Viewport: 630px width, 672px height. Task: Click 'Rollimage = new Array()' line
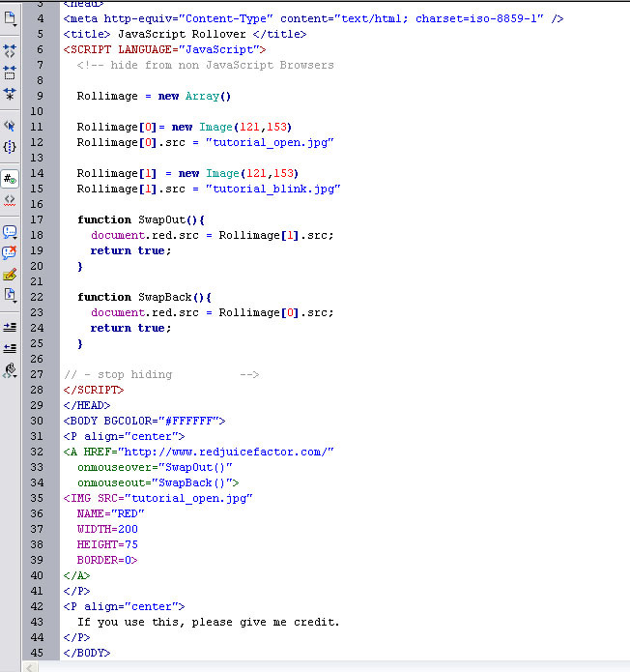(x=154, y=96)
